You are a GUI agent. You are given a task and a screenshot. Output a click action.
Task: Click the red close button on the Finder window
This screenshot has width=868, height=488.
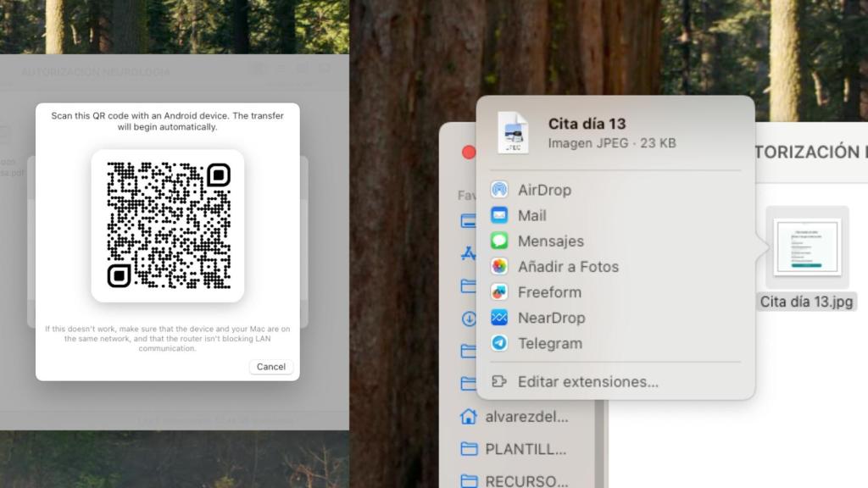[x=468, y=152]
